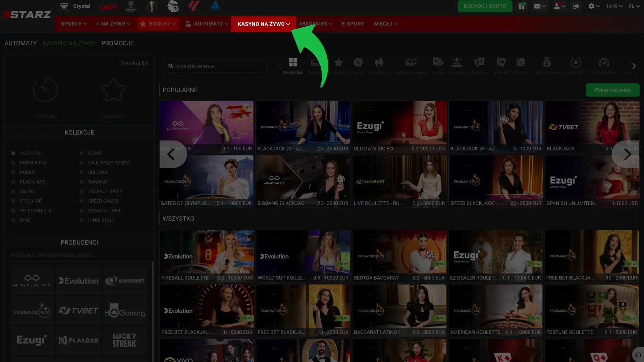Click the logout door icon
644x362 pixels.
(576, 6)
